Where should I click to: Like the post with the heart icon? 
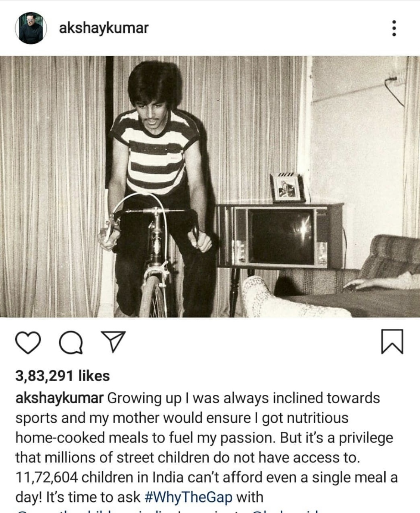tap(28, 342)
